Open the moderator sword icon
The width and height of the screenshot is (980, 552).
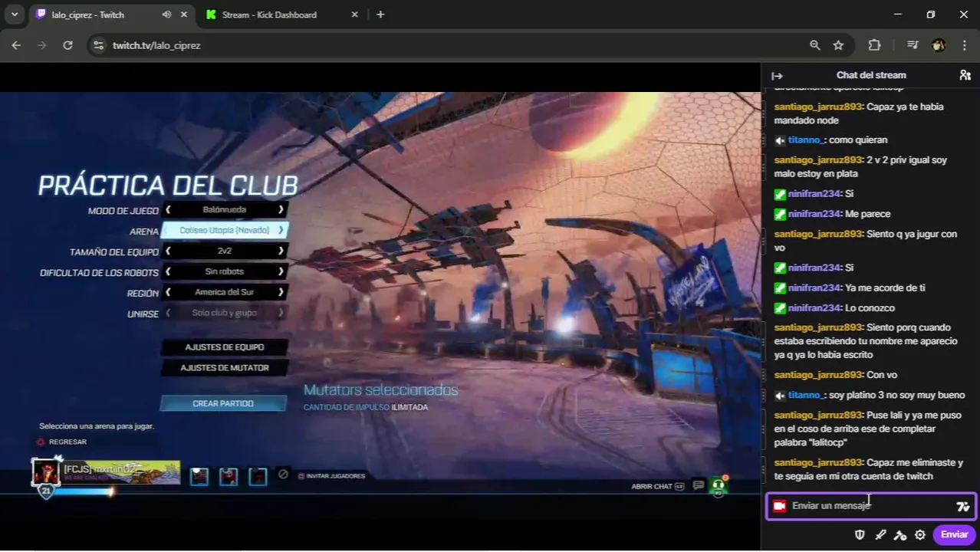(x=880, y=534)
